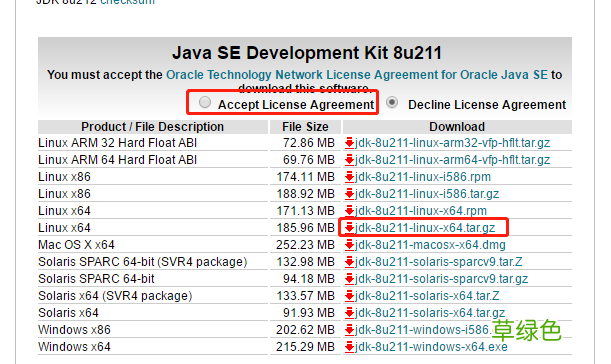Select Decline License Agreement radio button
Screen dimensions: 611x364
[x=392, y=102]
